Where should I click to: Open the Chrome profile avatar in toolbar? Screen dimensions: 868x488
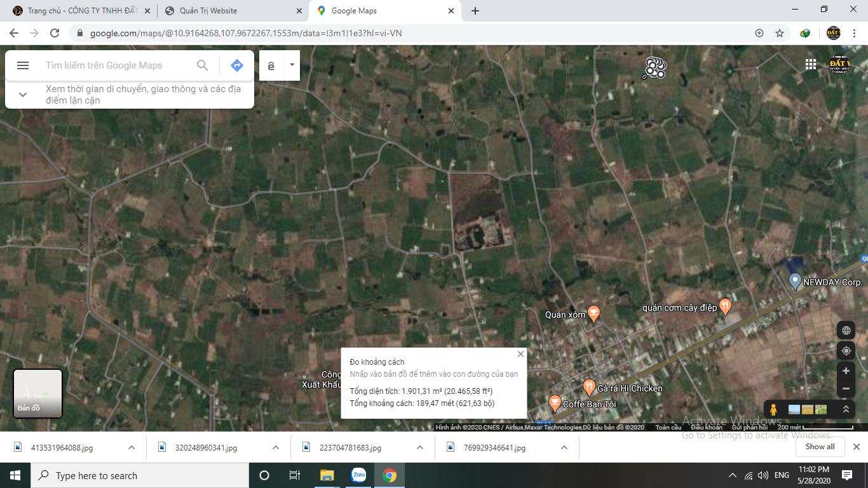pyautogui.click(x=834, y=33)
